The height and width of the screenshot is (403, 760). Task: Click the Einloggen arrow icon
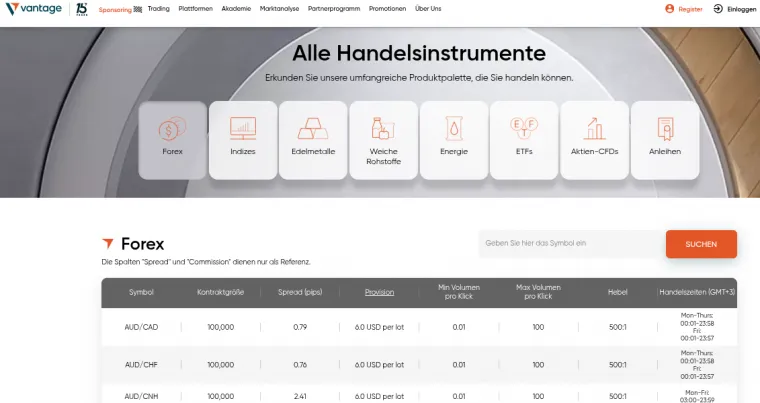click(x=718, y=9)
